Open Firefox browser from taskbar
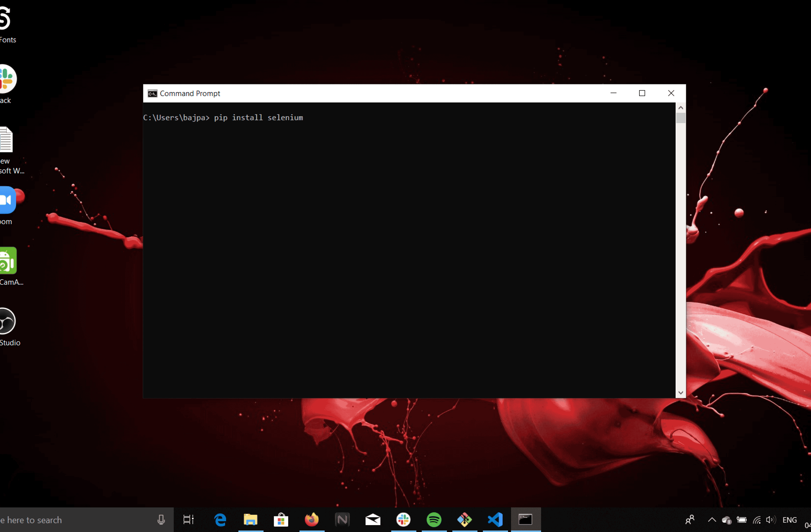The width and height of the screenshot is (811, 532). click(x=311, y=520)
